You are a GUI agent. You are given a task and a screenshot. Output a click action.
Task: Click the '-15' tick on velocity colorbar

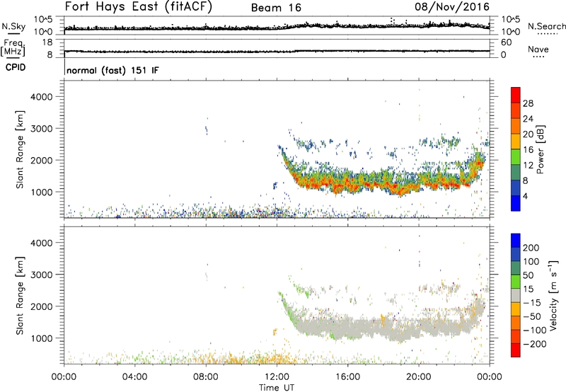532,302
